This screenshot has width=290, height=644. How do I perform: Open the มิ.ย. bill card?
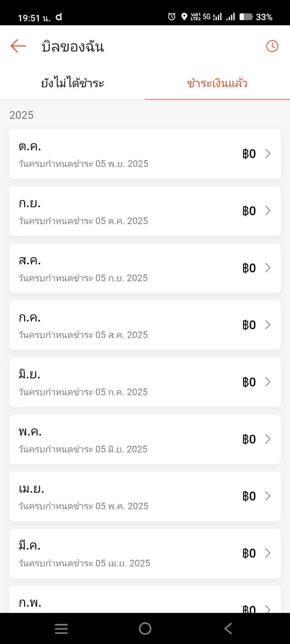pyautogui.click(x=145, y=382)
